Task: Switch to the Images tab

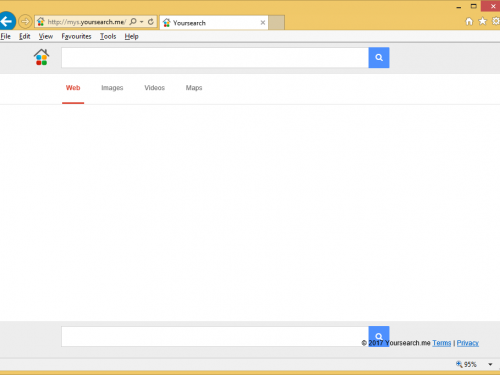Action: point(112,88)
